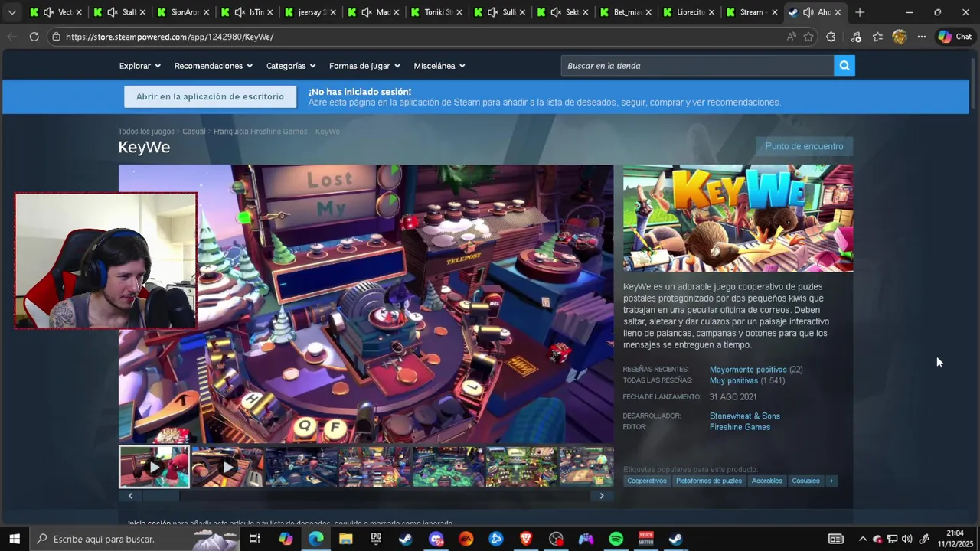The height and width of the screenshot is (551, 980).
Task: Open new browser tab plus icon
Action: coord(860,12)
